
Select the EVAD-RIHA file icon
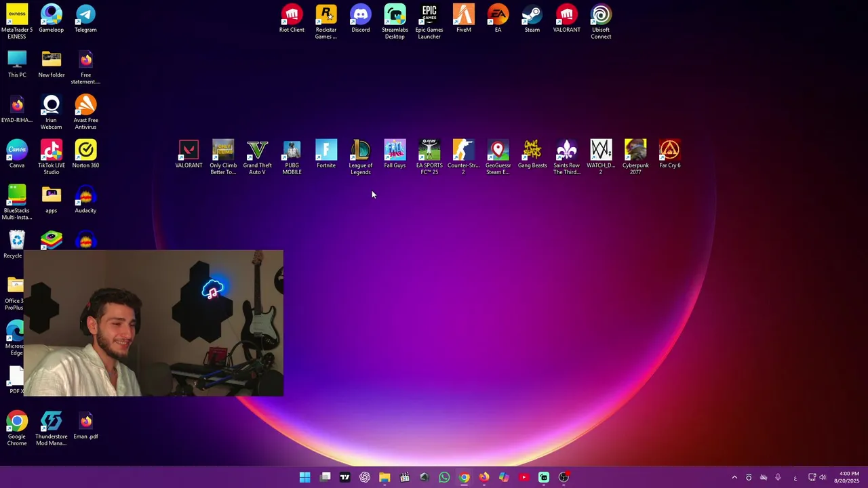tap(17, 109)
